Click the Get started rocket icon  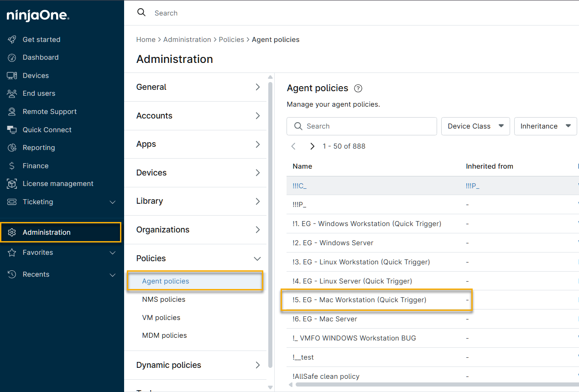pos(12,40)
